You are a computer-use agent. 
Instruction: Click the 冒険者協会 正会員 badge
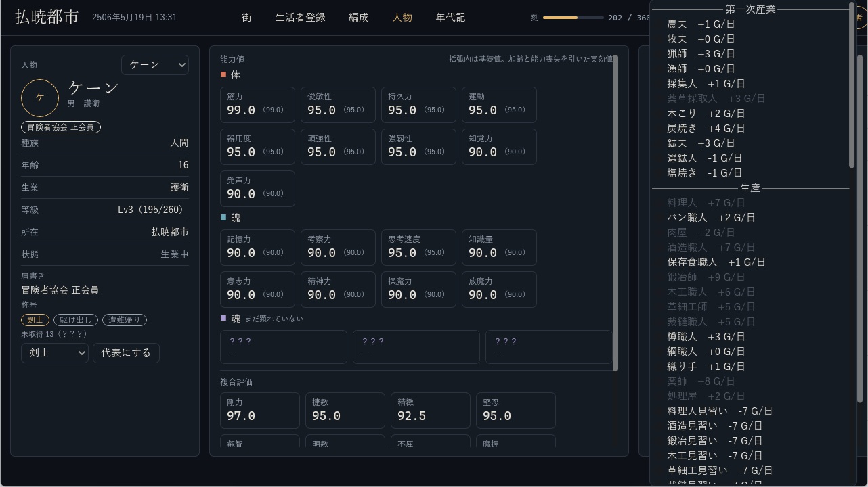click(61, 127)
